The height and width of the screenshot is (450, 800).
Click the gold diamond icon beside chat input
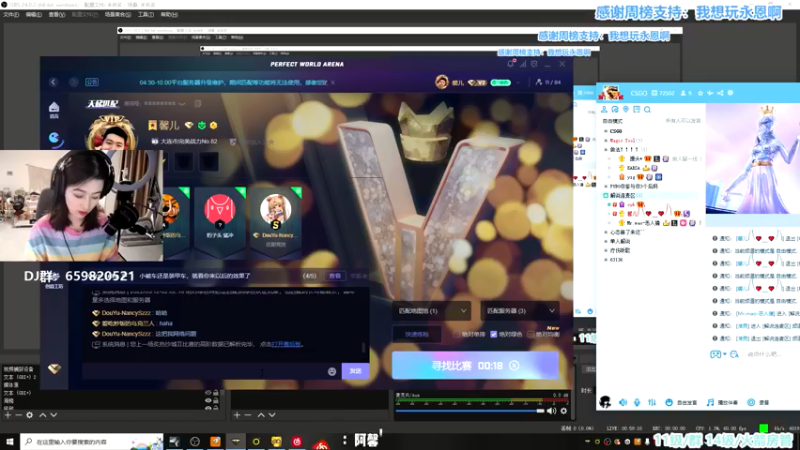[54, 368]
